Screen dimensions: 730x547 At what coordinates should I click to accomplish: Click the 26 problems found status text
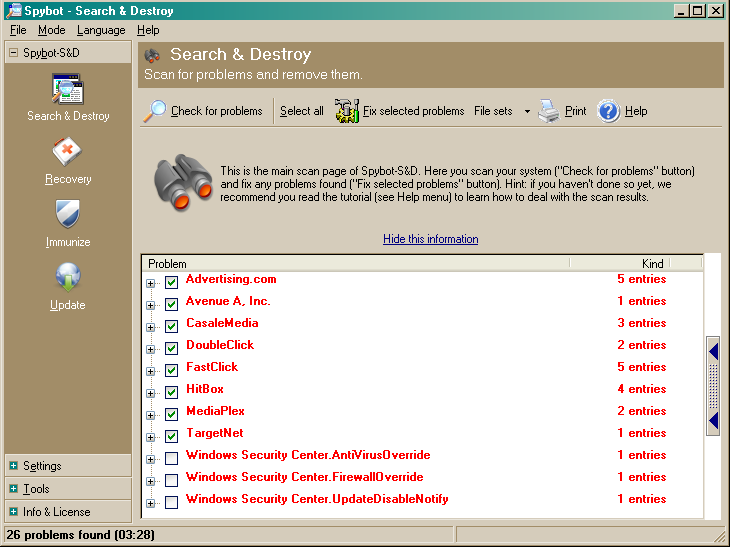(x=80, y=535)
